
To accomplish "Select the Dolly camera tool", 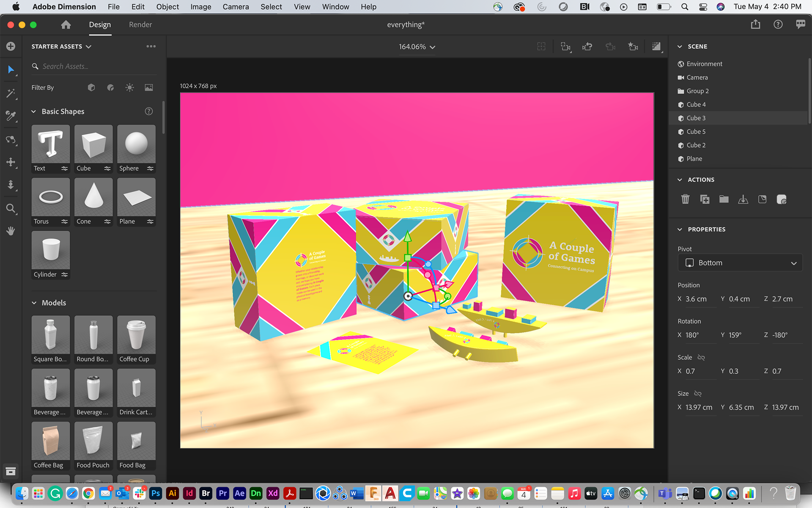I will (x=11, y=185).
